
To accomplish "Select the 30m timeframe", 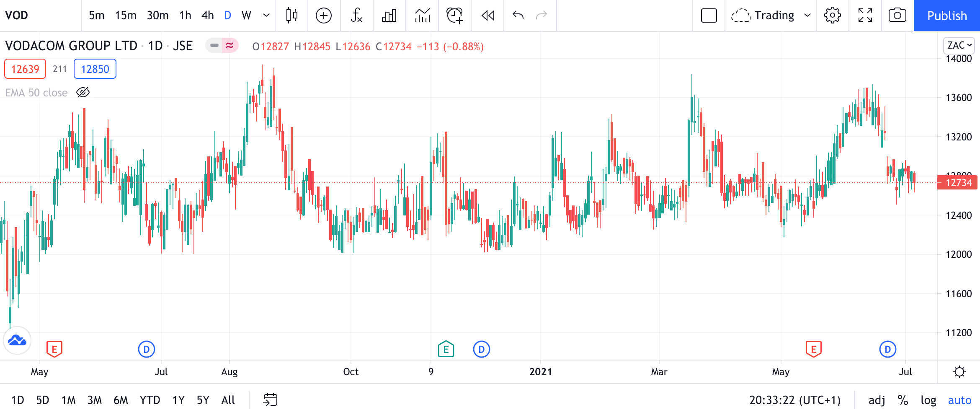I will click(x=157, y=16).
